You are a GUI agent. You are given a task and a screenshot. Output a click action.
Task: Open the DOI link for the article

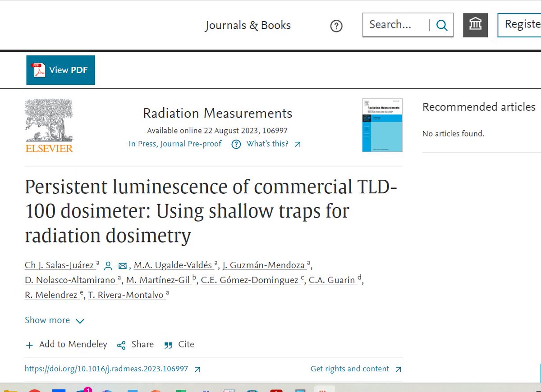click(113, 369)
